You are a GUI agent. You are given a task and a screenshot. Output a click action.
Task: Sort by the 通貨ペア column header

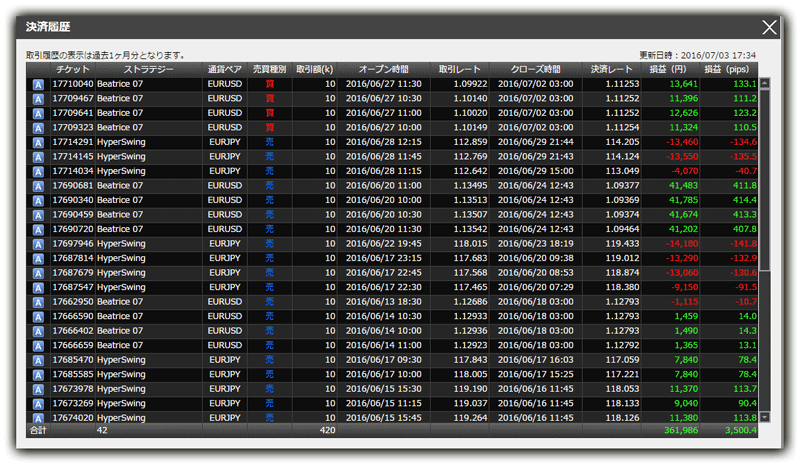click(224, 69)
